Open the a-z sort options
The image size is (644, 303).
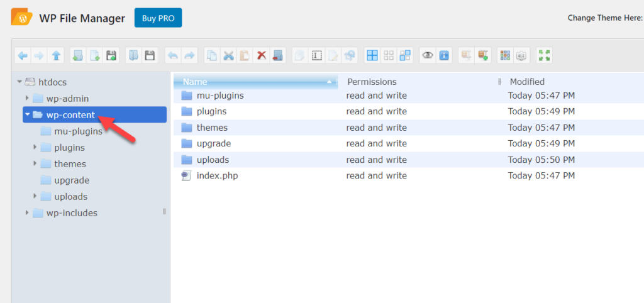tap(521, 55)
